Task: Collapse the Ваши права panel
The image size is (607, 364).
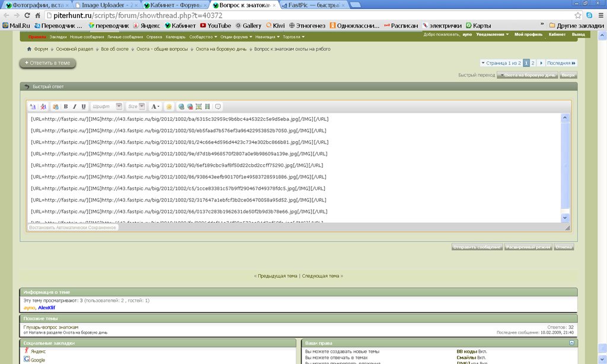Action: click(x=572, y=343)
